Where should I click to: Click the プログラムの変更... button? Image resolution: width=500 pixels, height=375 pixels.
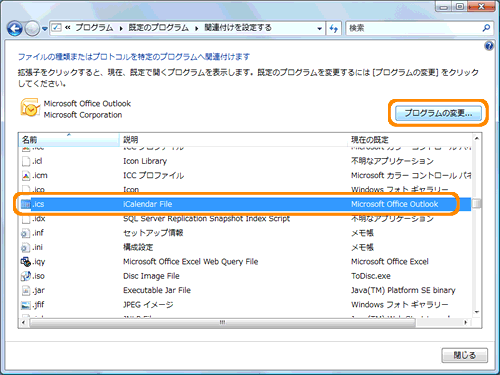tap(438, 113)
